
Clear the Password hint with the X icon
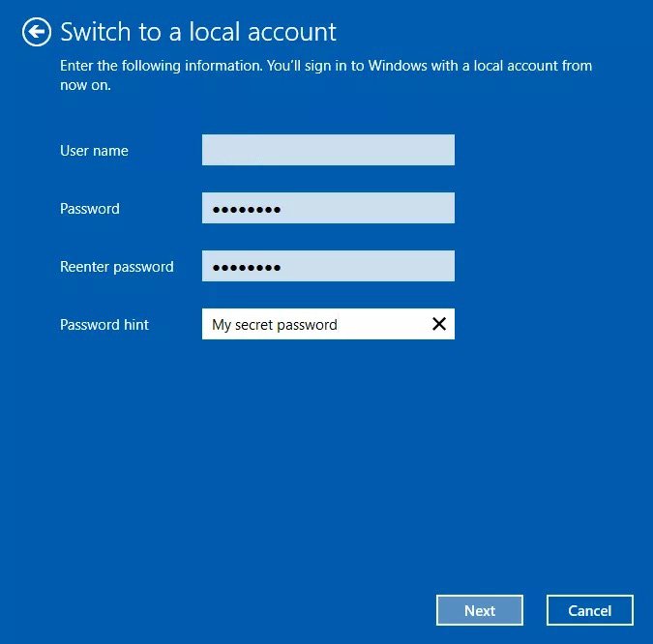click(438, 324)
